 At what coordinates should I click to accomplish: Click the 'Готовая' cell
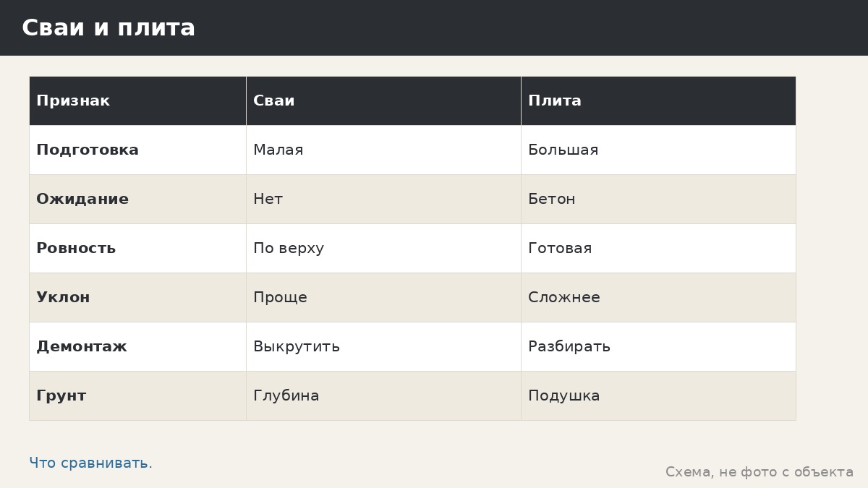pos(658,248)
